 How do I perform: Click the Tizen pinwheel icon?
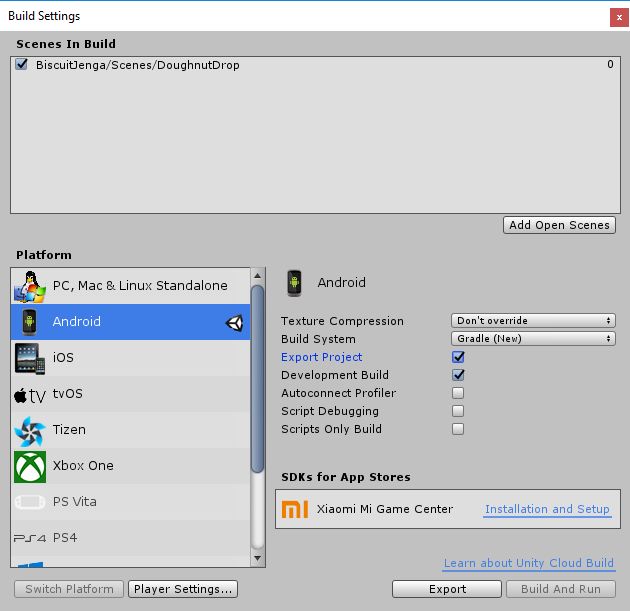[x=30, y=431]
